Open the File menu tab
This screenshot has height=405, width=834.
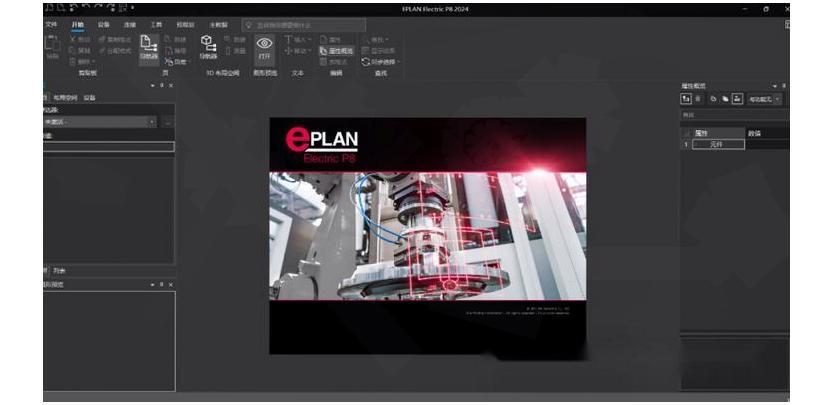tap(51, 23)
